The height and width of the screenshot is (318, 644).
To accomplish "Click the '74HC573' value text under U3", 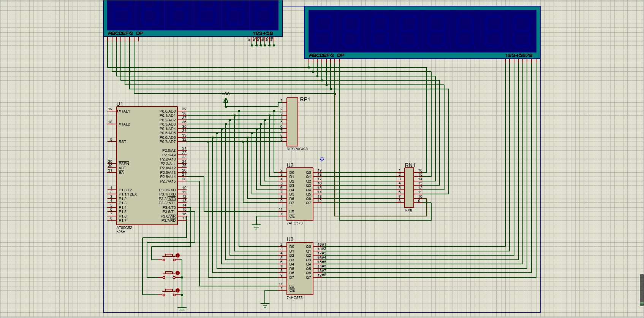I will [x=294, y=298].
